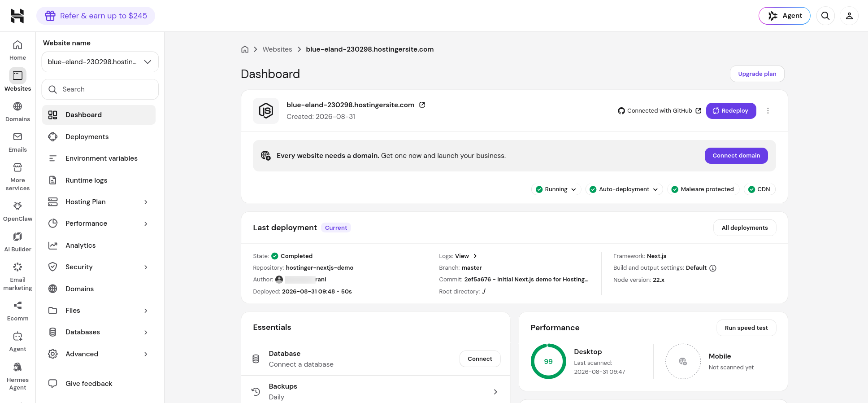Click Give feedback in sidebar

(x=99, y=384)
